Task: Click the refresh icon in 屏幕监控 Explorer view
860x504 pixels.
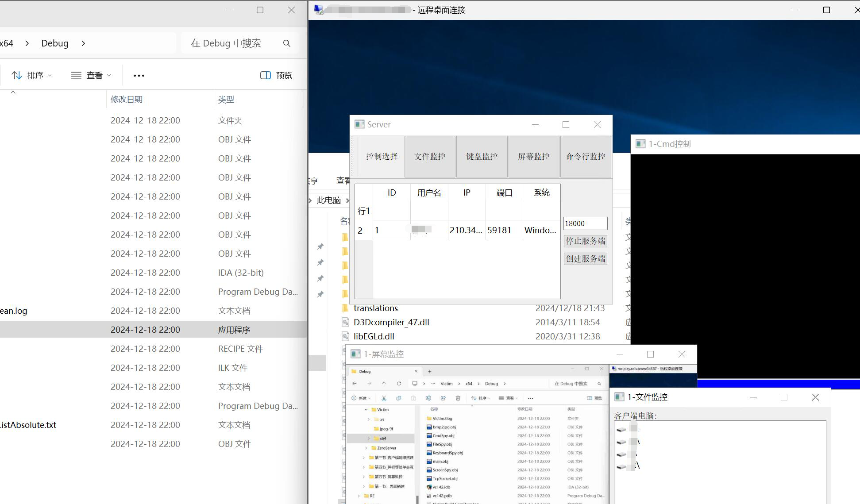Action: point(399,384)
